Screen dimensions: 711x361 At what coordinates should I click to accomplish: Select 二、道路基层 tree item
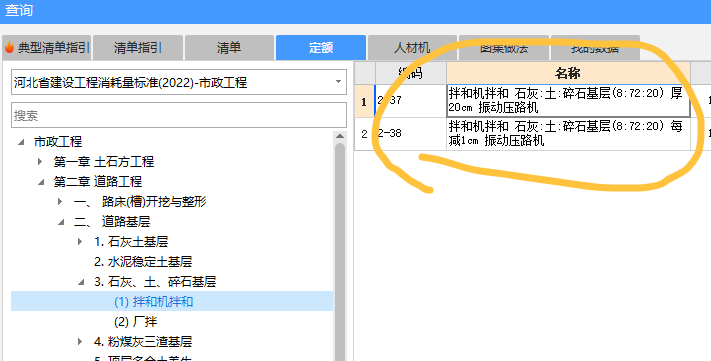[x=112, y=221]
